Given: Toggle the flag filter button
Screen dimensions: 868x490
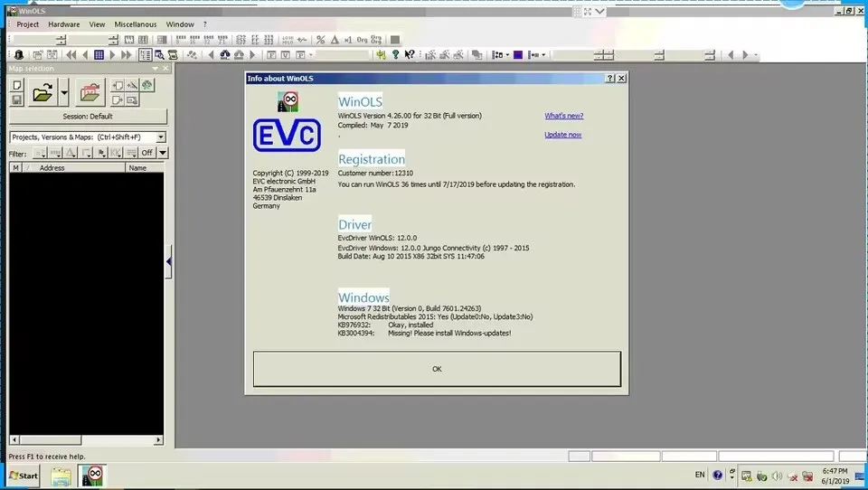Looking at the screenshot, I should (100, 153).
